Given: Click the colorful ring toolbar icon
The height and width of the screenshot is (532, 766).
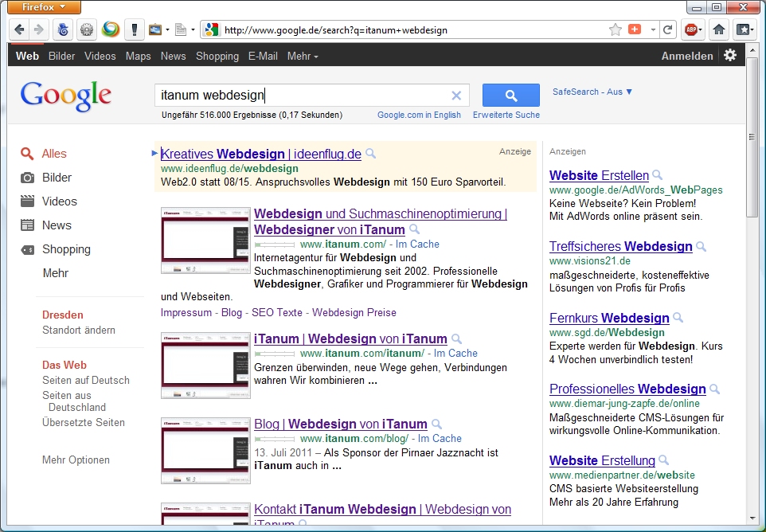Looking at the screenshot, I should 111,29.
